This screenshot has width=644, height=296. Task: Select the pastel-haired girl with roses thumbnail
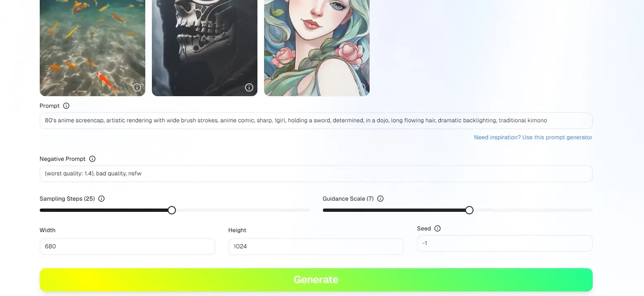(317, 48)
